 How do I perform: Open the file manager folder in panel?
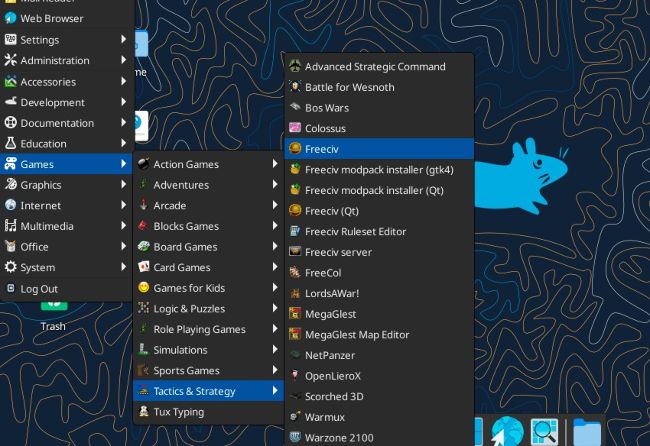tap(587, 432)
